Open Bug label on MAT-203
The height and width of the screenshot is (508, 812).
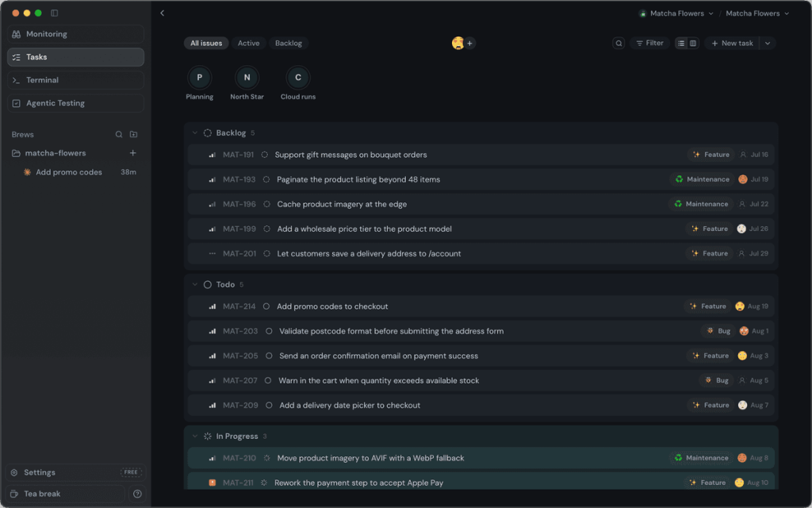tap(718, 331)
